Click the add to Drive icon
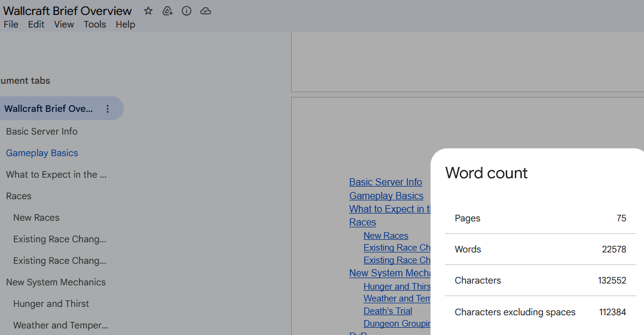The height and width of the screenshot is (335, 644). [167, 11]
